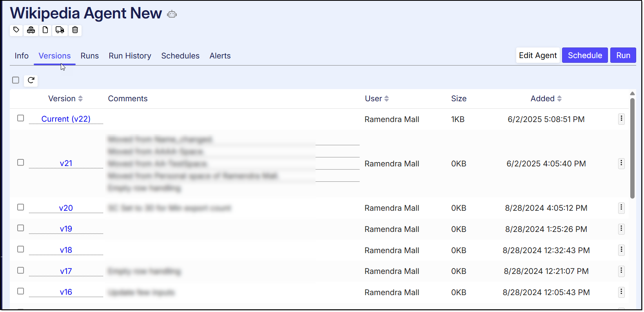Click the blank document icon
The width and height of the screenshot is (644, 312).
pyautogui.click(x=45, y=30)
